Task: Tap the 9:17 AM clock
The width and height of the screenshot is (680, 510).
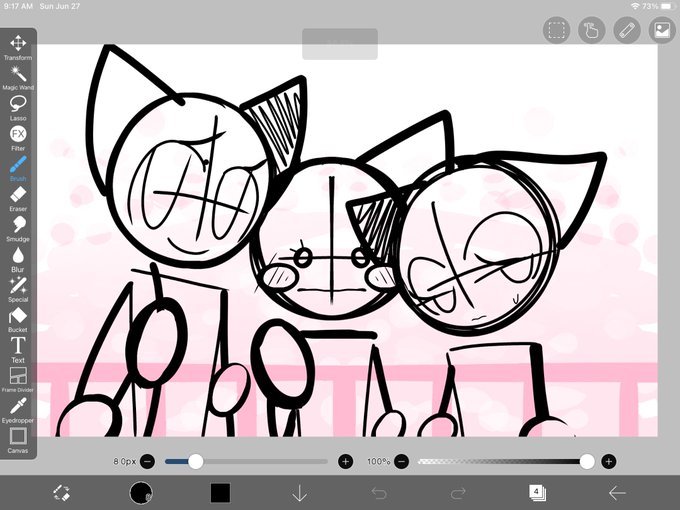Action: (x=18, y=7)
